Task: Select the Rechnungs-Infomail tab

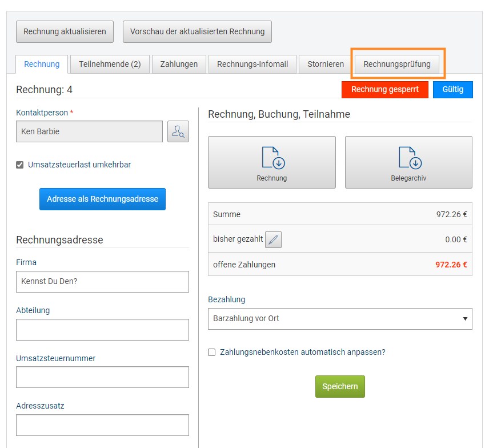Action: pos(252,65)
